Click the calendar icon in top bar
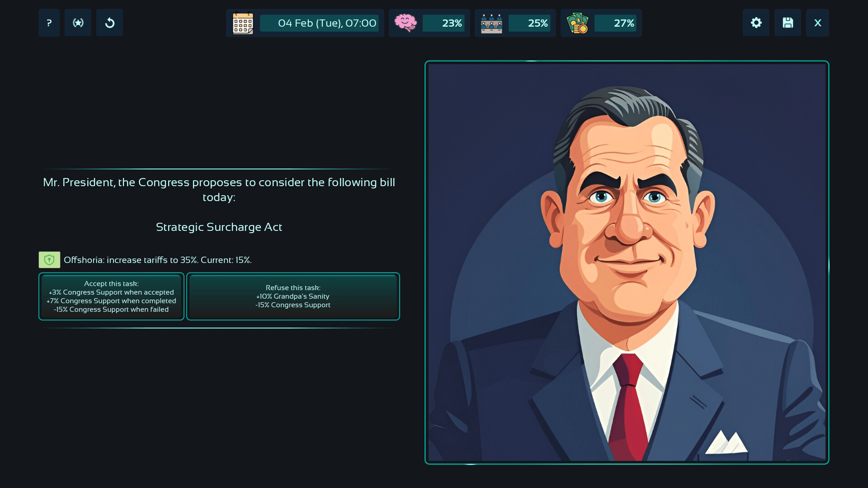Image resolution: width=868 pixels, height=488 pixels. click(x=243, y=23)
